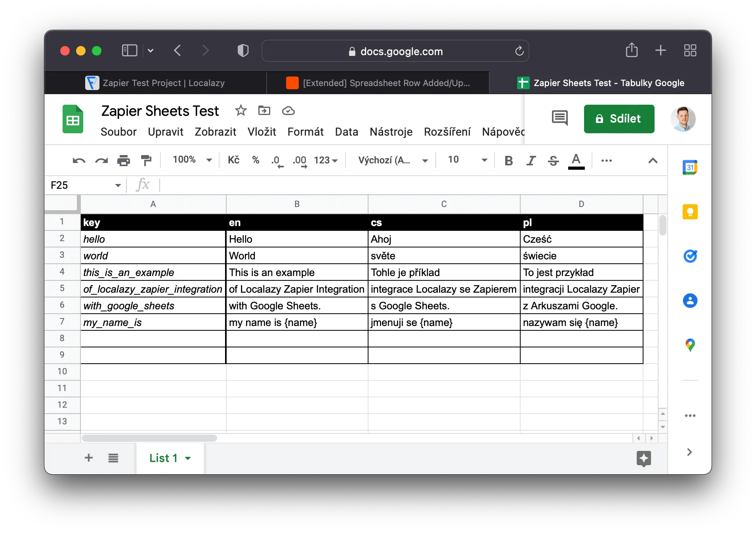Image resolution: width=756 pixels, height=533 pixels.
Task: Click the green Sdílet share button
Action: [x=619, y=119]
